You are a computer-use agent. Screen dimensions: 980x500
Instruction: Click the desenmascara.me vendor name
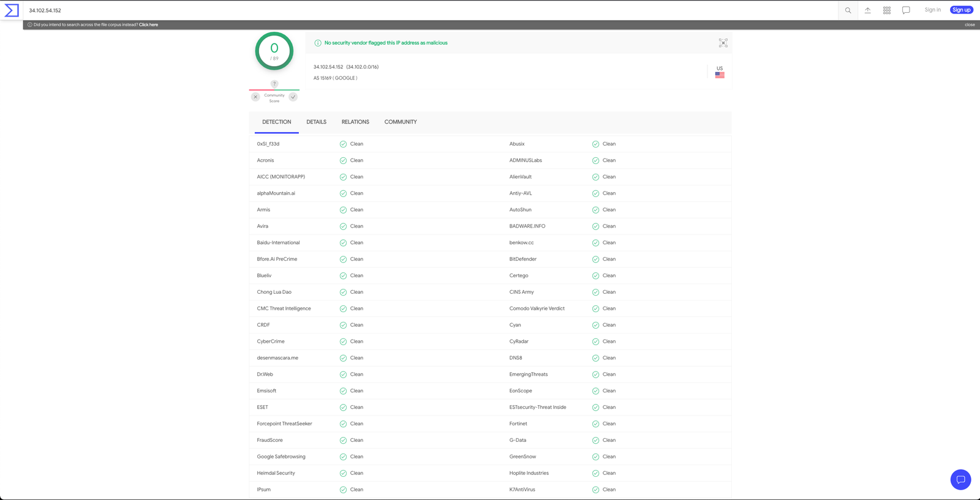tap(277, 358)
